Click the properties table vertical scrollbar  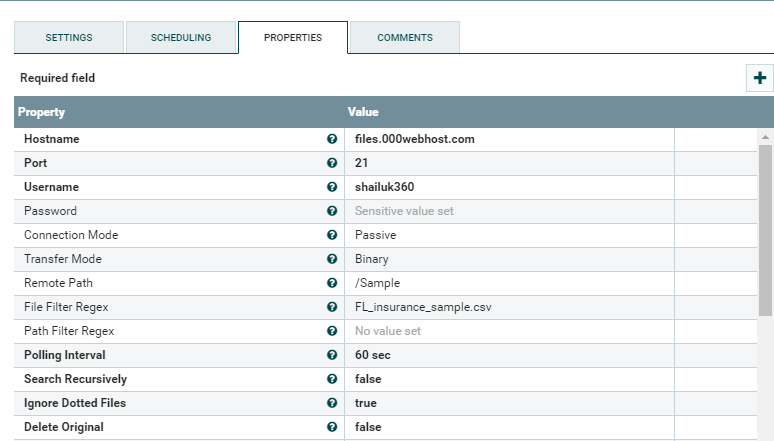765,230
